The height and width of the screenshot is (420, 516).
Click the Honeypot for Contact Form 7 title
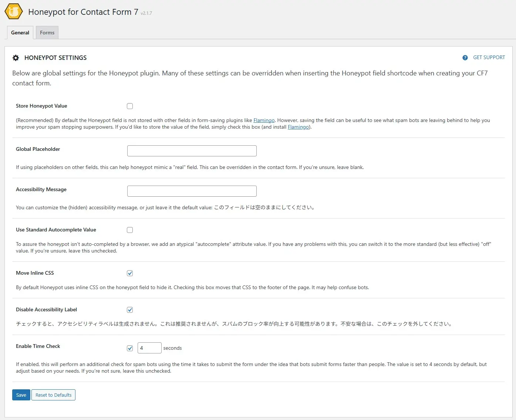click(x=83, y=12)
